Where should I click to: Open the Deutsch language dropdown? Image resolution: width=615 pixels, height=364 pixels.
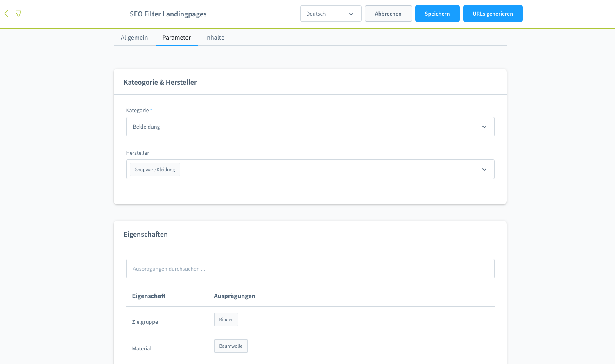click(331, 14)
